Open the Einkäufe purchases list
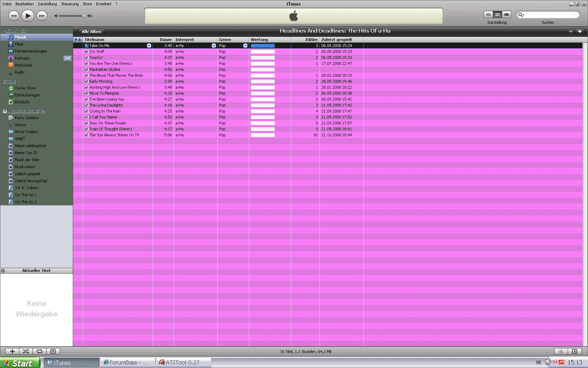This screenshot has height=368, width=588. pyautogui.click(x=36, y=102)
